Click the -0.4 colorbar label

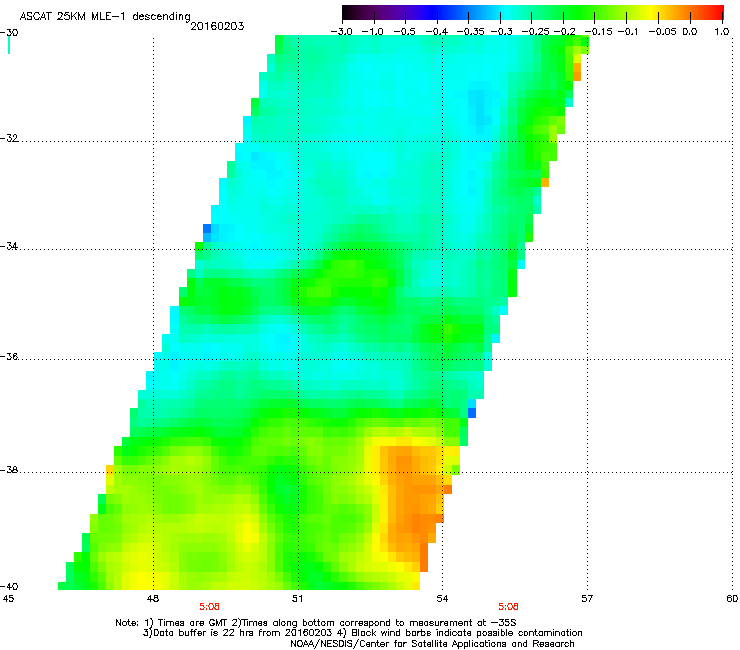(x=437, y=32)
